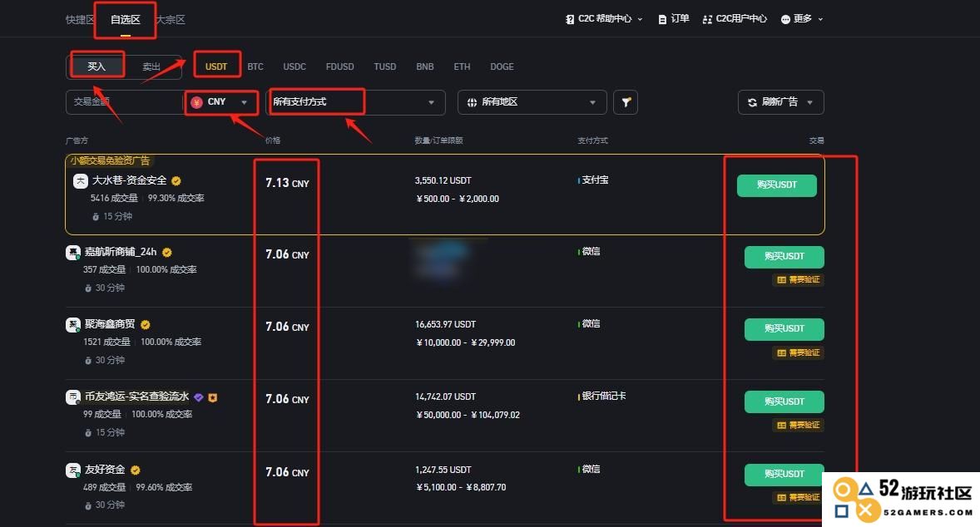The height and width of the screenshot is (527, 980).
Task: Open advertiser 大水巷-资金安全 profile
Action: [130, 180]
